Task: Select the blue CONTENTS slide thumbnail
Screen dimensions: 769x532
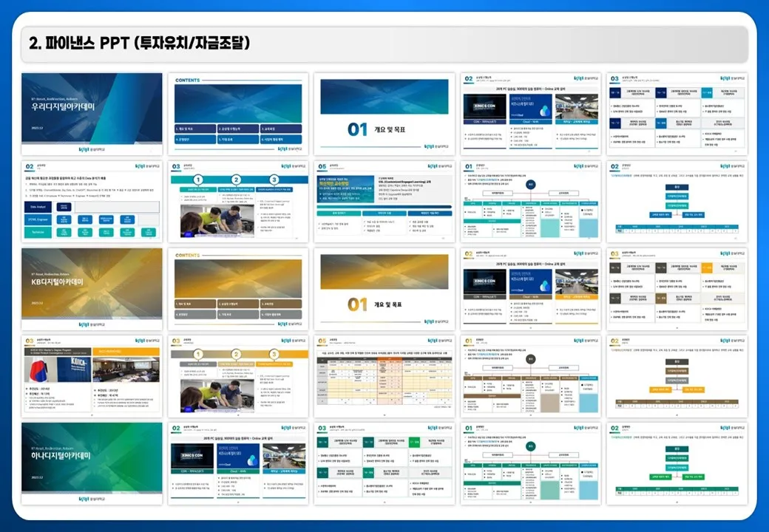Action: coord(238,113)
